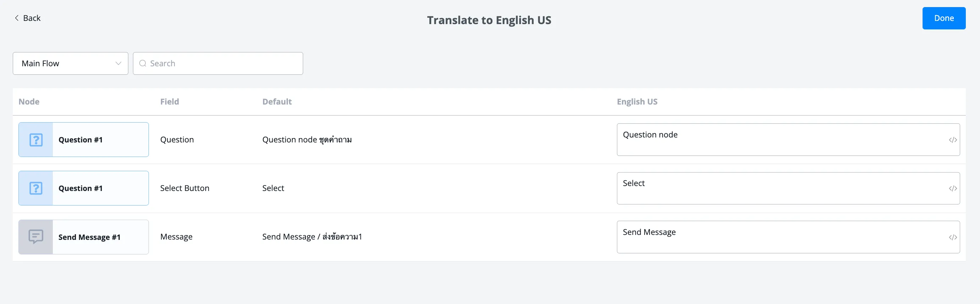Click the search magnifier icon

click(143, 63)
